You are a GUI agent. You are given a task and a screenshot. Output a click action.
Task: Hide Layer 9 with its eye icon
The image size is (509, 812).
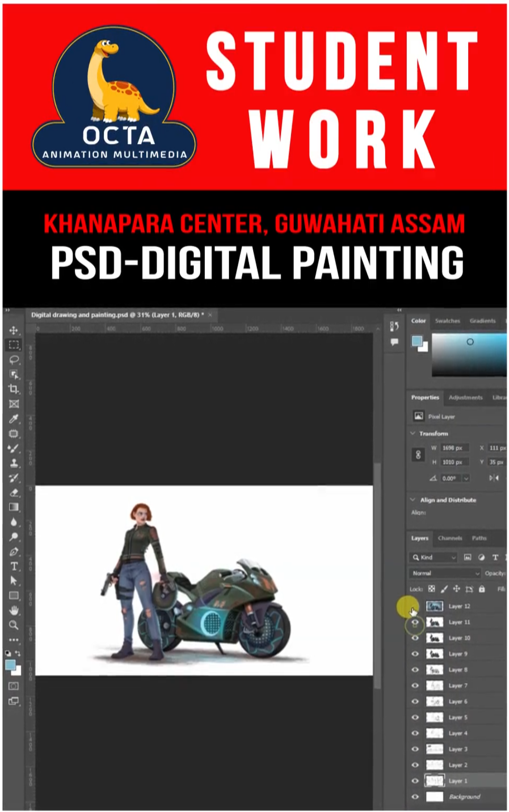pos(415,654)
